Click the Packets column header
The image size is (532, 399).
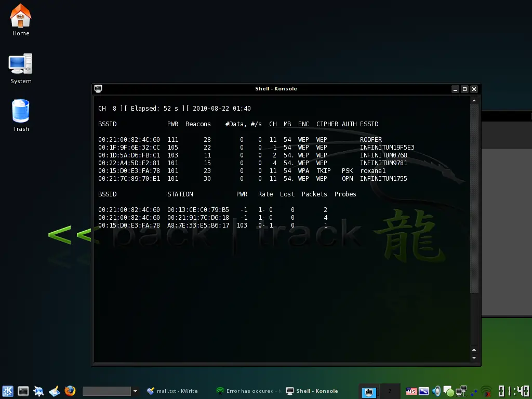pyautogui.click(x=314, y=194)
